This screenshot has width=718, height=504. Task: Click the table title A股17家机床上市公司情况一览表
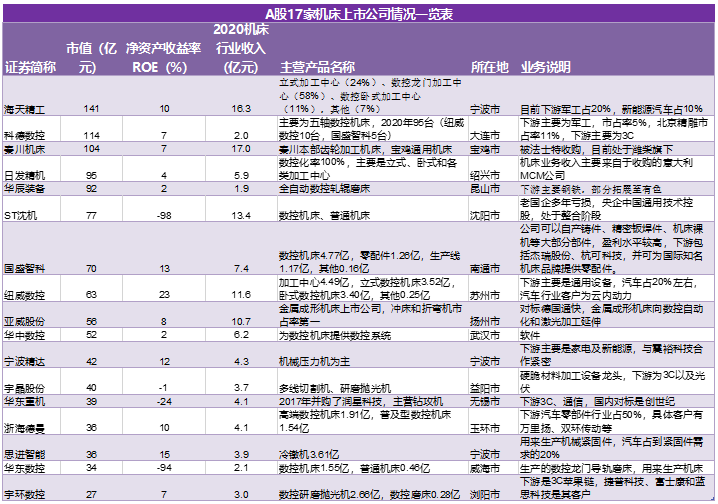pos(359,14)
